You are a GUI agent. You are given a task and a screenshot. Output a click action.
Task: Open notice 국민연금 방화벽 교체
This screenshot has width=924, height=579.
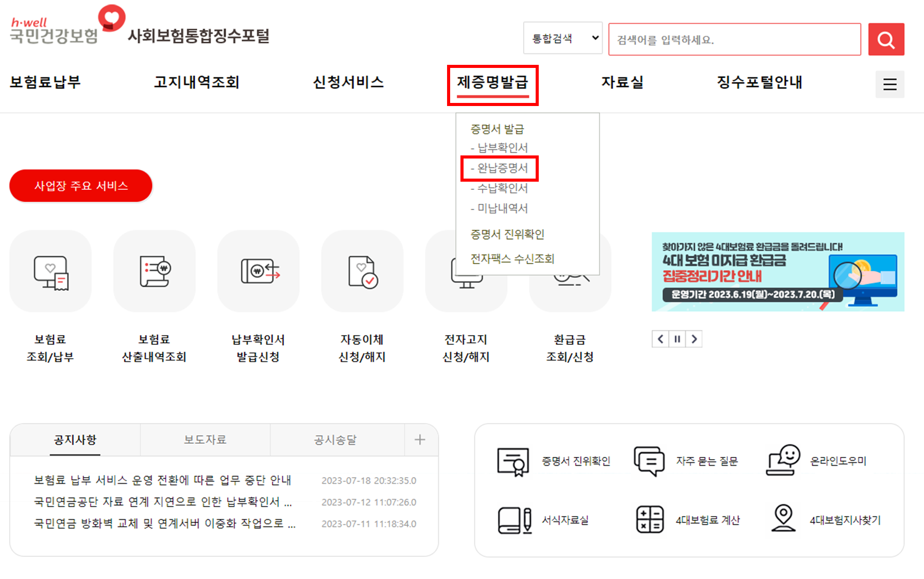pos(165,523)
